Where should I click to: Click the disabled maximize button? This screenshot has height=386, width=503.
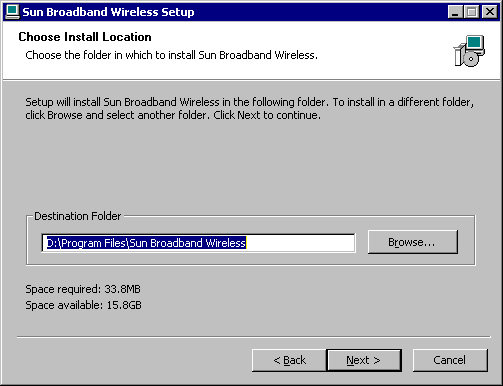(x=472, y=12)
